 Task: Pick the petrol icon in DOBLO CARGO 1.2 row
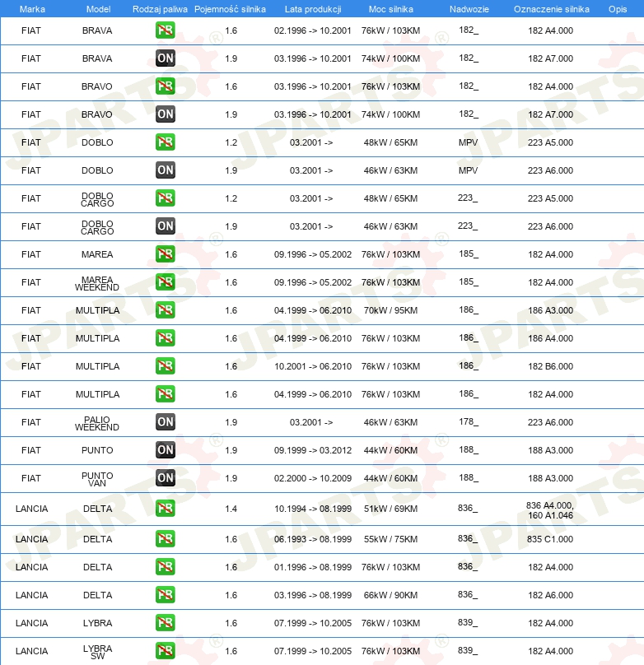pyautogui.click(x=165, y=198)
